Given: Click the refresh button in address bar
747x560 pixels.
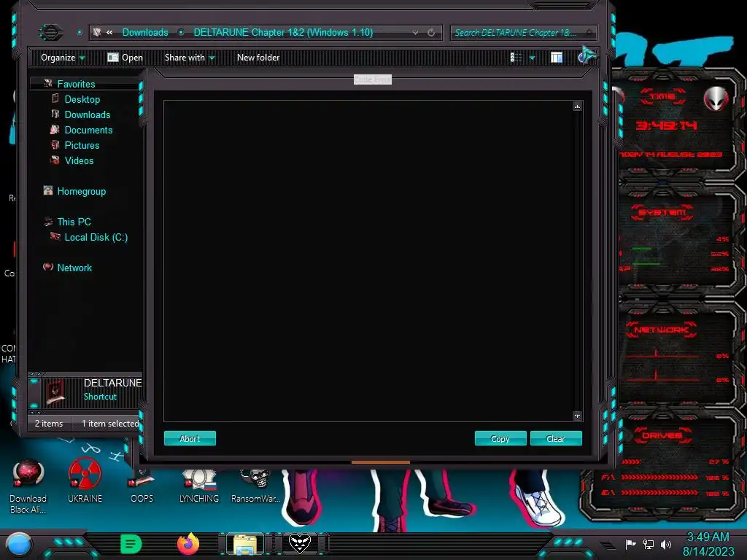Looking at the screenshot, I should point(431,32).
